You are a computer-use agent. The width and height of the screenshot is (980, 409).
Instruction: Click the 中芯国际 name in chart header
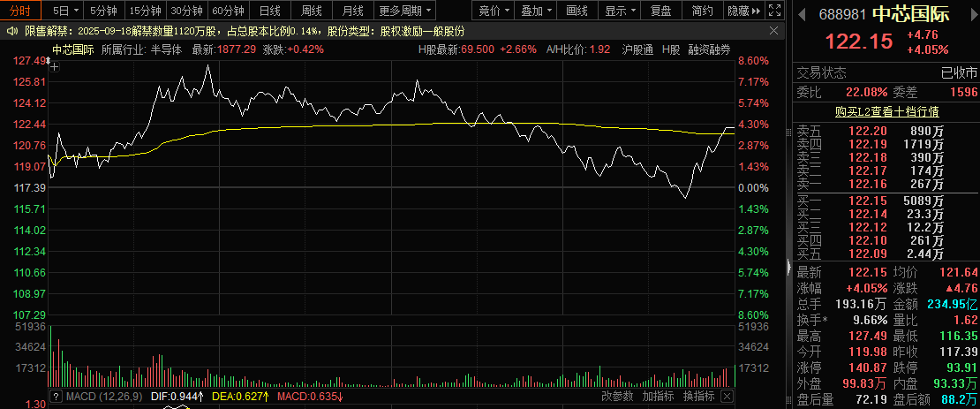click(72, 50)
